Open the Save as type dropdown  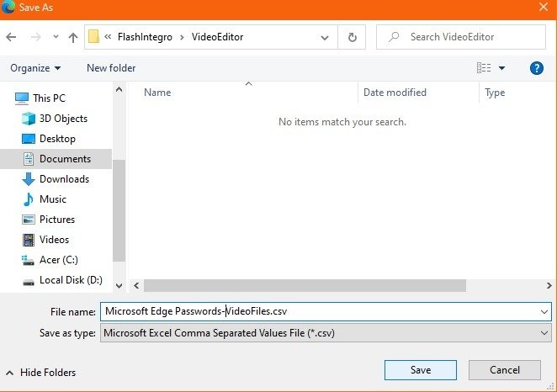326,333
